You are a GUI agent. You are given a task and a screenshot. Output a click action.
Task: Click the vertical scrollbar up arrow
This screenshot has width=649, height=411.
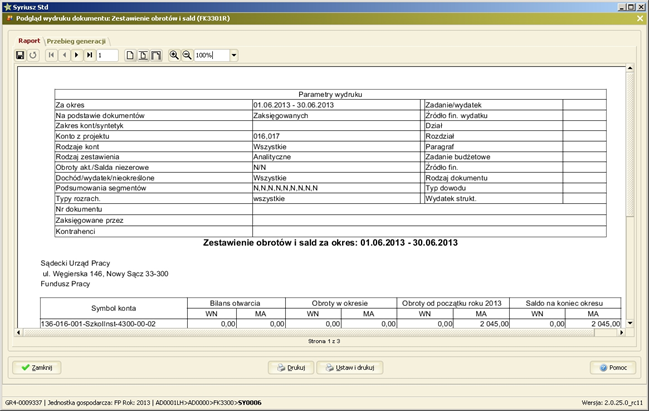[630, 68]
